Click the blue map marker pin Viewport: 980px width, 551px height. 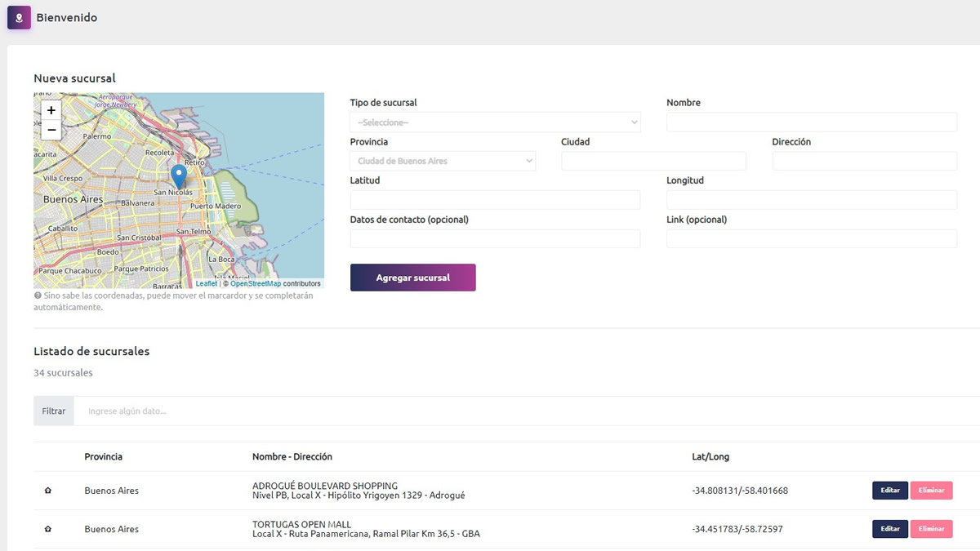click(179, 176)
